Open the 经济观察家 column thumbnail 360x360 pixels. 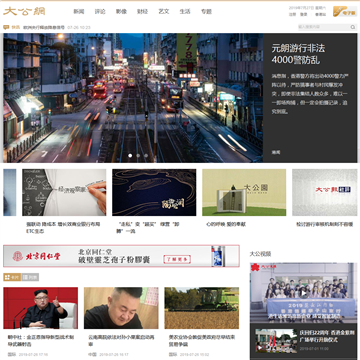[64, 192]
